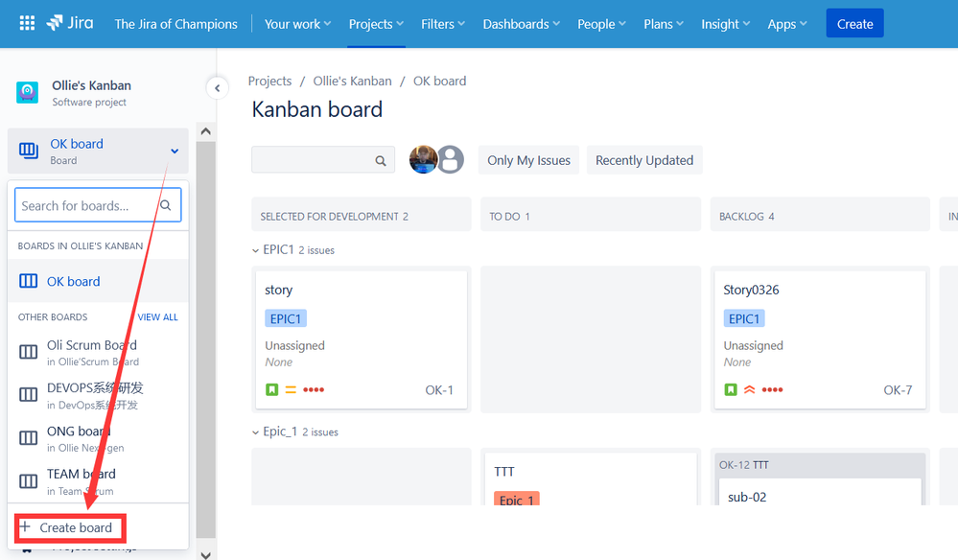Click the red dots indicator on OK-7
Image resolution: width=958 pixels, height=560 pixels.
point(772,389)
